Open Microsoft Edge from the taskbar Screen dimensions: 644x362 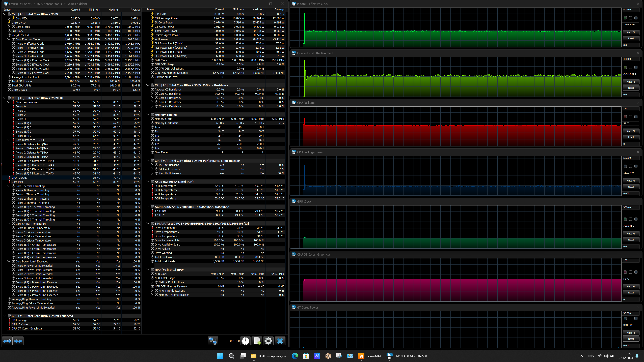295,356
